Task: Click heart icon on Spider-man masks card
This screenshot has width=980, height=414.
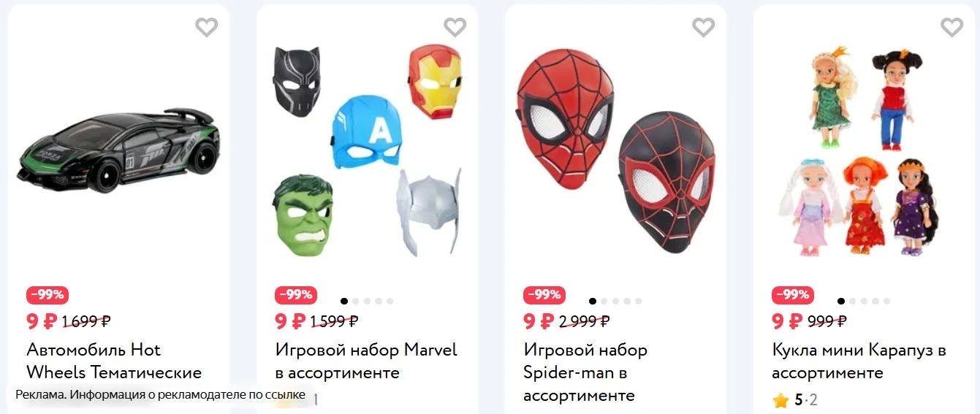Action: pos(704,28)
